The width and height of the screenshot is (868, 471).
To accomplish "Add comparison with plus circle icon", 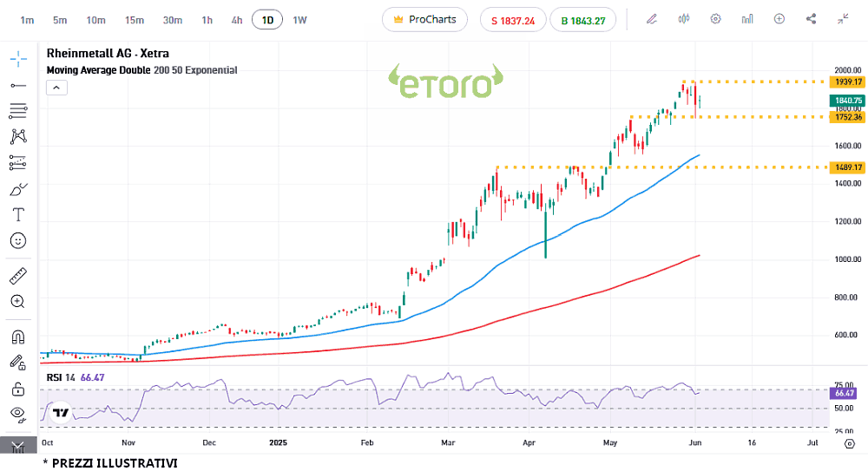I will (x=779, y=19).
